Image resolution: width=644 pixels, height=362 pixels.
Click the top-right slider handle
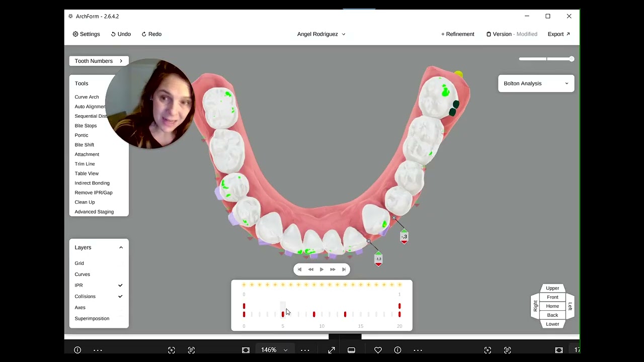coord(572,59)
